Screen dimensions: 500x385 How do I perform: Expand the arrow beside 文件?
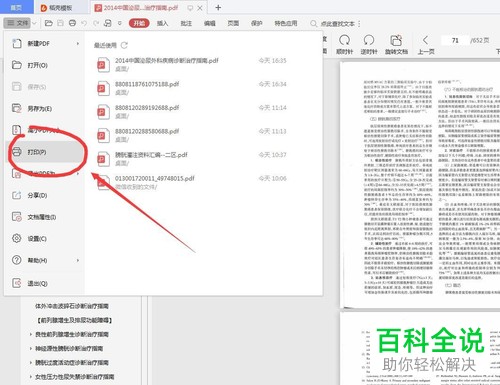coord(34,23)
